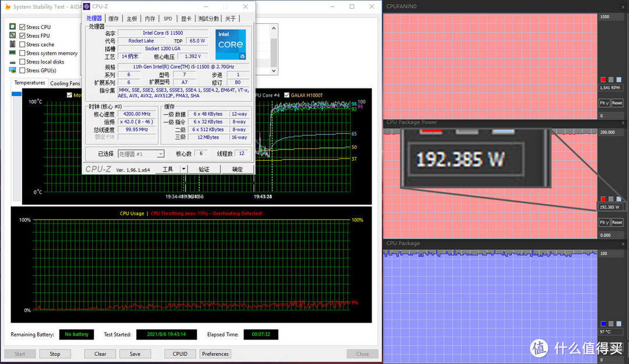Switch to the Temperatures tab

click(x=30, y=83)
